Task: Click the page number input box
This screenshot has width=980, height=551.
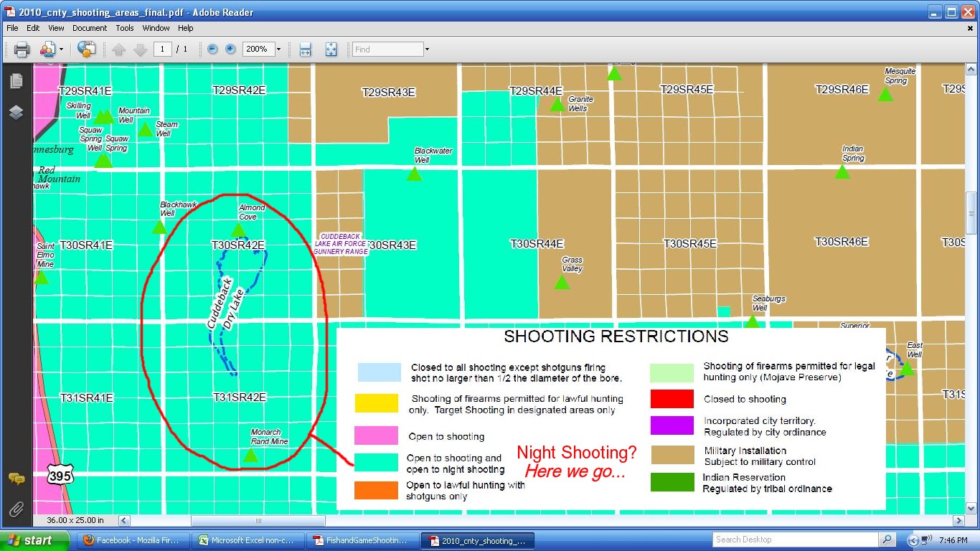Action: coord(162,50)
